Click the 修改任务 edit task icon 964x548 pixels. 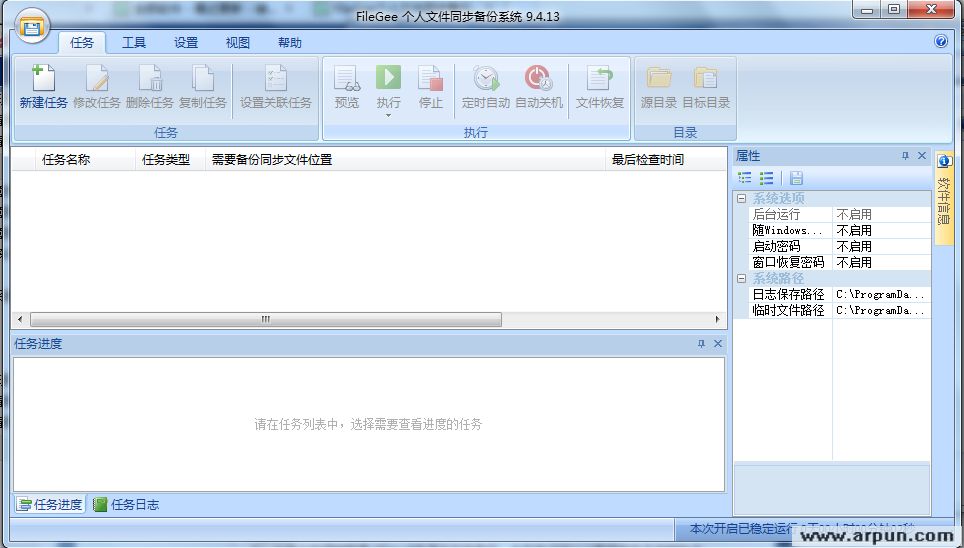point(97,79)
